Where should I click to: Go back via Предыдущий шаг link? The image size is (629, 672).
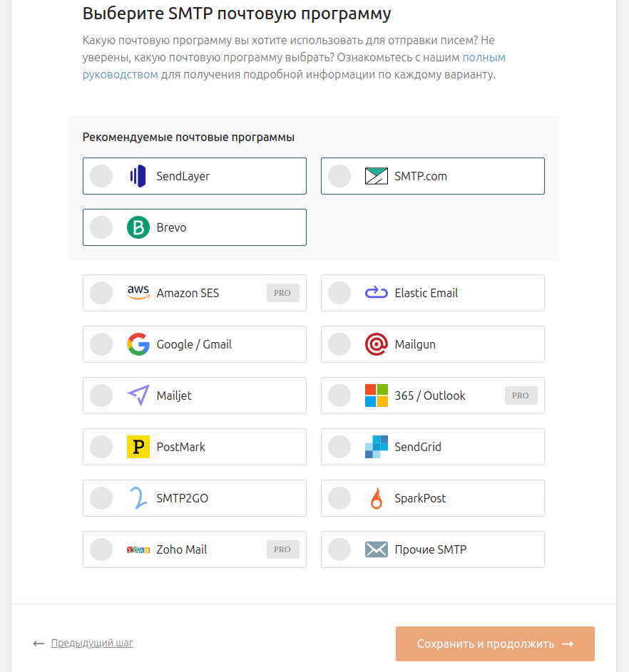click(91, 643)
